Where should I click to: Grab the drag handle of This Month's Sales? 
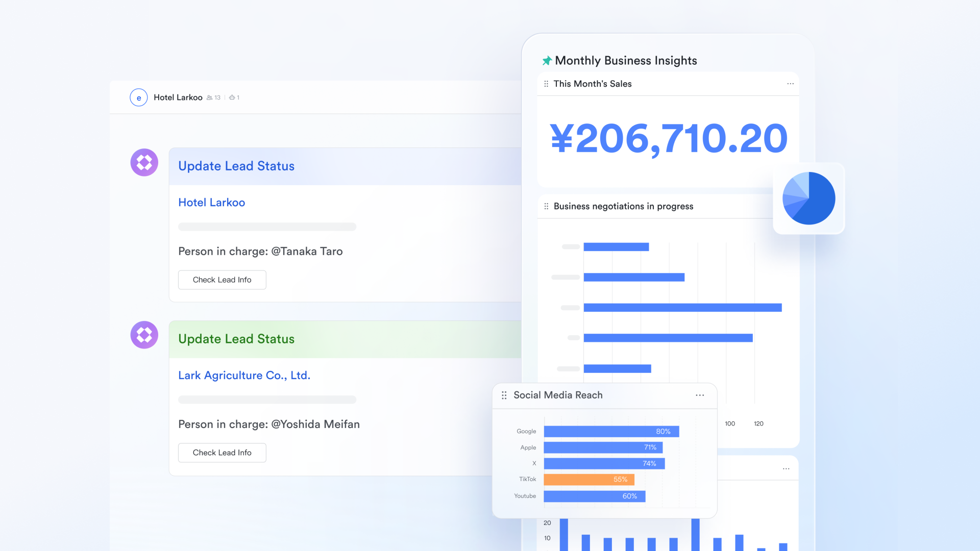[546, 84]
